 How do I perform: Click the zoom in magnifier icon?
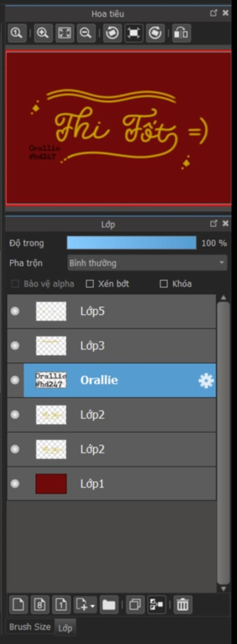(x=43, y=33)
